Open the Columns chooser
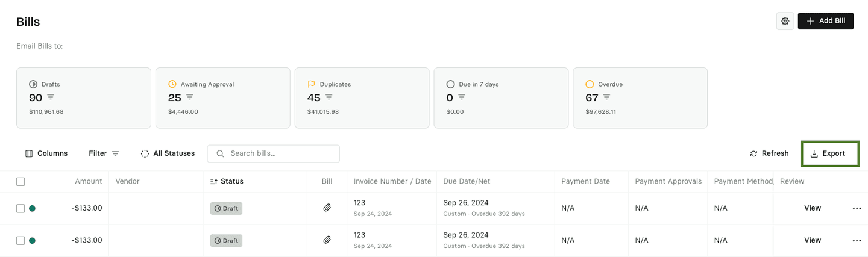 click(x=46, y=153)
